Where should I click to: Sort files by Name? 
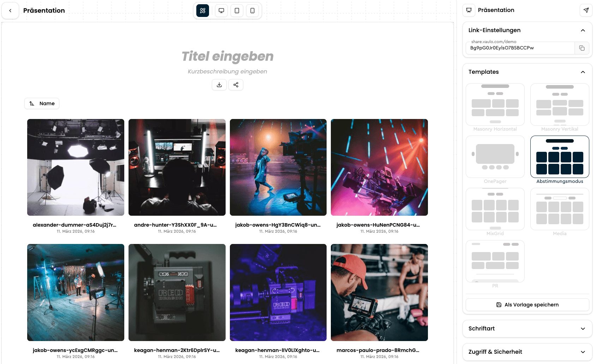pyautogui.click(x=42, y=103)
